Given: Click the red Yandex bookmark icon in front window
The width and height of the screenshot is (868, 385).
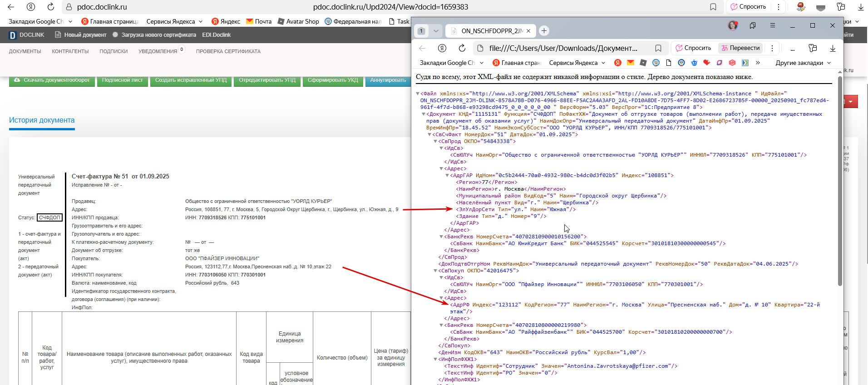Looking at the screenshot, I should click(617, 63).
